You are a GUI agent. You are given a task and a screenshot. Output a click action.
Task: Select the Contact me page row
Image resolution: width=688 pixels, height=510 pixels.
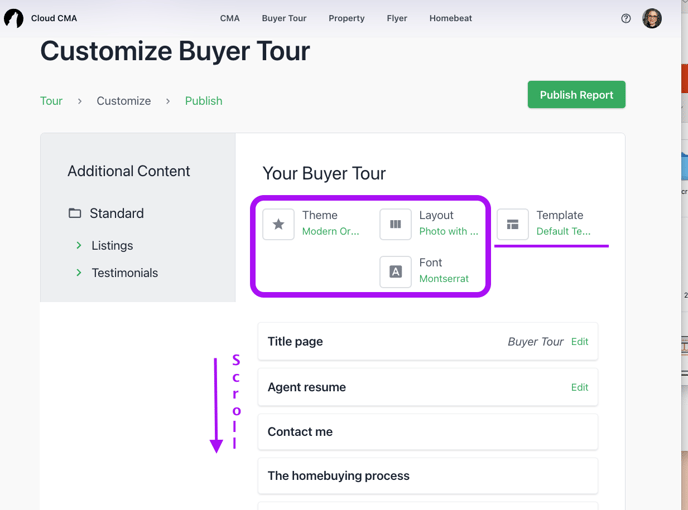tap(428, 432)
